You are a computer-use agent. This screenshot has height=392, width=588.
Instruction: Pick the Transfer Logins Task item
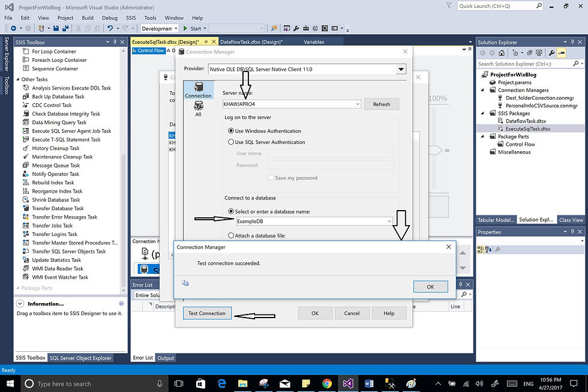tap(55, 234)
